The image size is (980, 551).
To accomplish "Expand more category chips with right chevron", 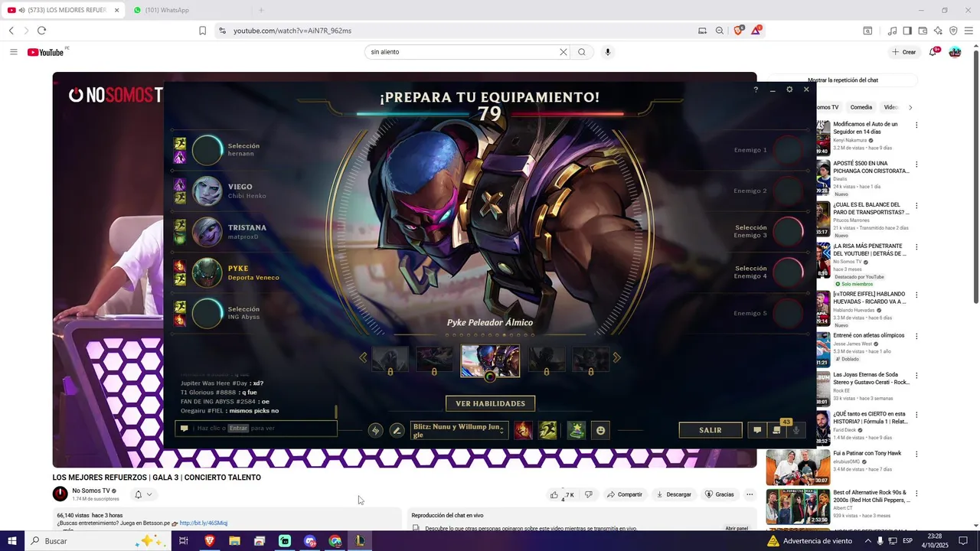I will coord(910,107).
